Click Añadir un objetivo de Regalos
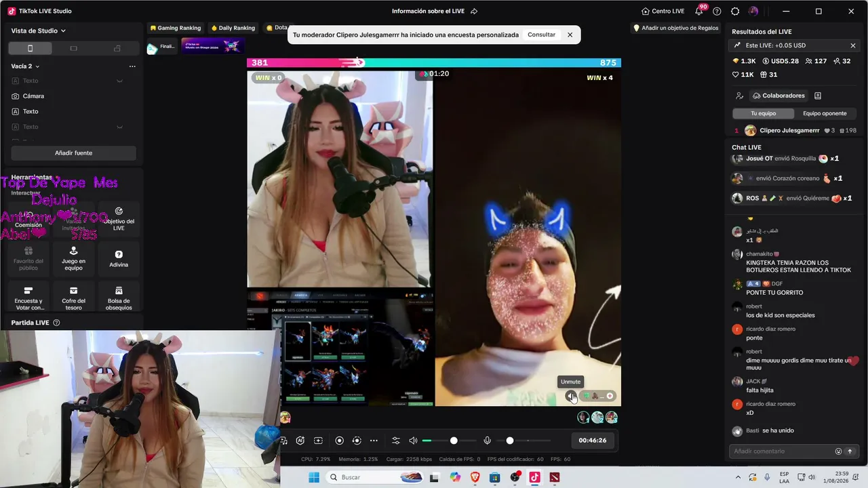868x488 pixels. 675,28
